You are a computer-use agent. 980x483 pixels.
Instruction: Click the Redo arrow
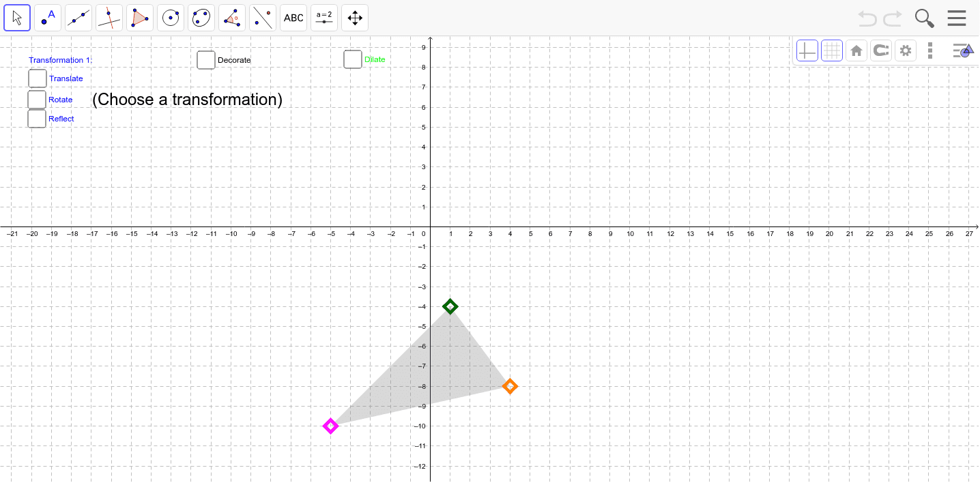click(893, 18)
